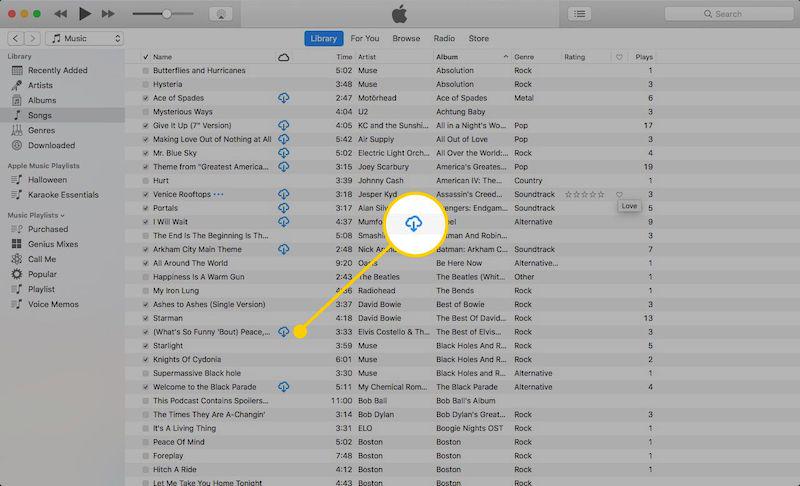Viewport: 800px width, 486px height.
Task: Select Recently Added in the sidebar
Action: click(x=57, y=71)
